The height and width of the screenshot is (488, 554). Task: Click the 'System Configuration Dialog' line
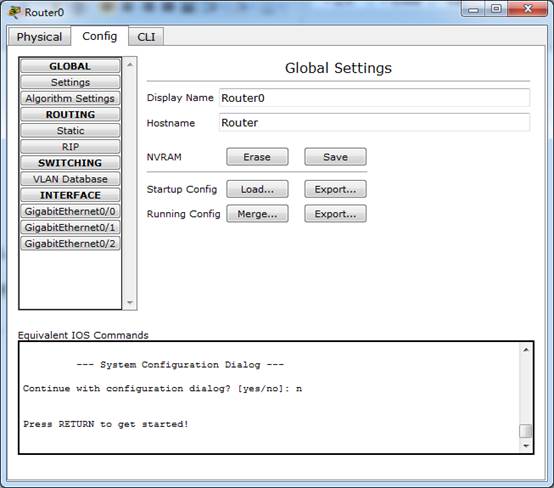pos(180,364)
